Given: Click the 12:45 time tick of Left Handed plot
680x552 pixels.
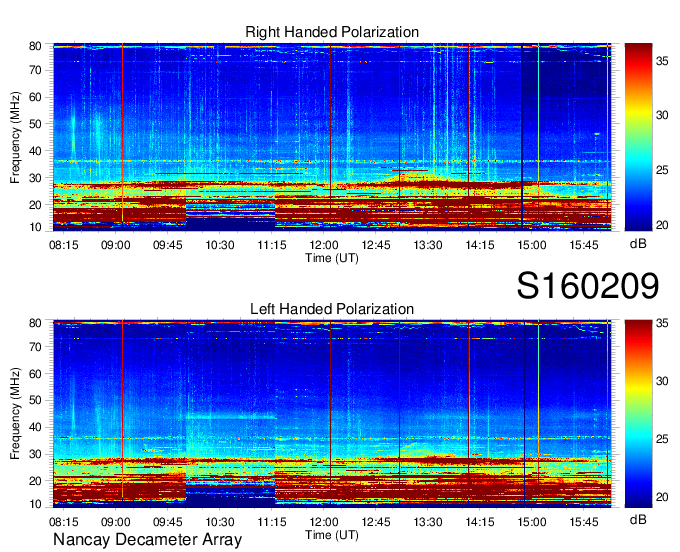Looking at the screenshot, I should (x=376, y=522).
